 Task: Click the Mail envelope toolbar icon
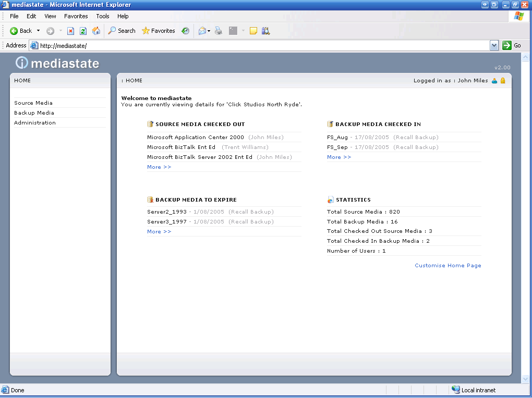point(202,31)
